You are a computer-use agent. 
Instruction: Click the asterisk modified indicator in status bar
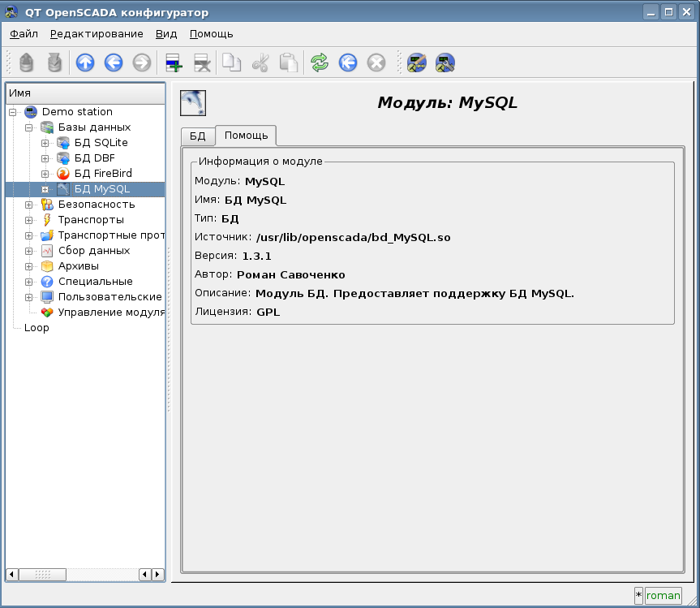638,596
